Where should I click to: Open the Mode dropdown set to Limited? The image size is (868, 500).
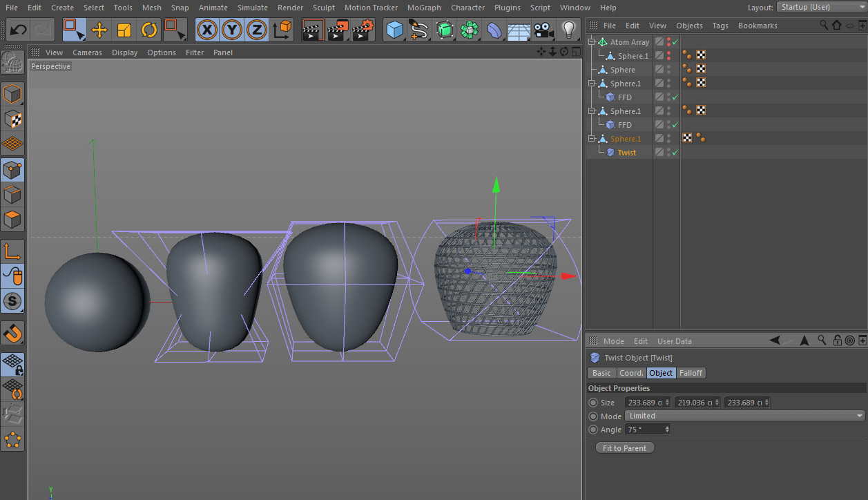744,416
